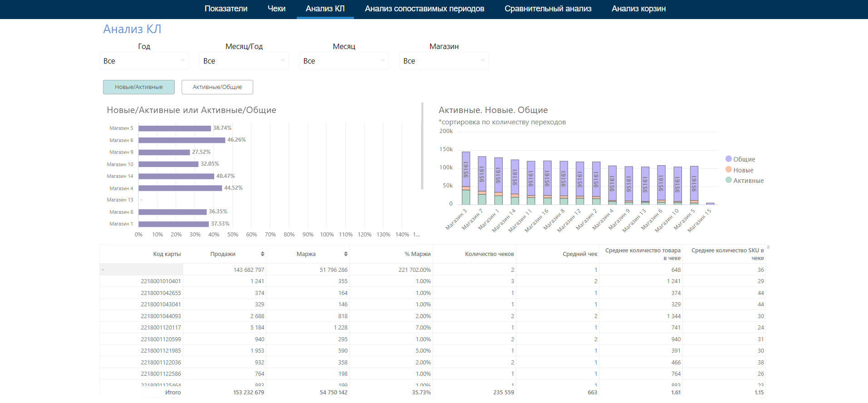Sort the table by Продажи column icon
The width and height of the screenshot is (868, 403).
click(262, 254)
